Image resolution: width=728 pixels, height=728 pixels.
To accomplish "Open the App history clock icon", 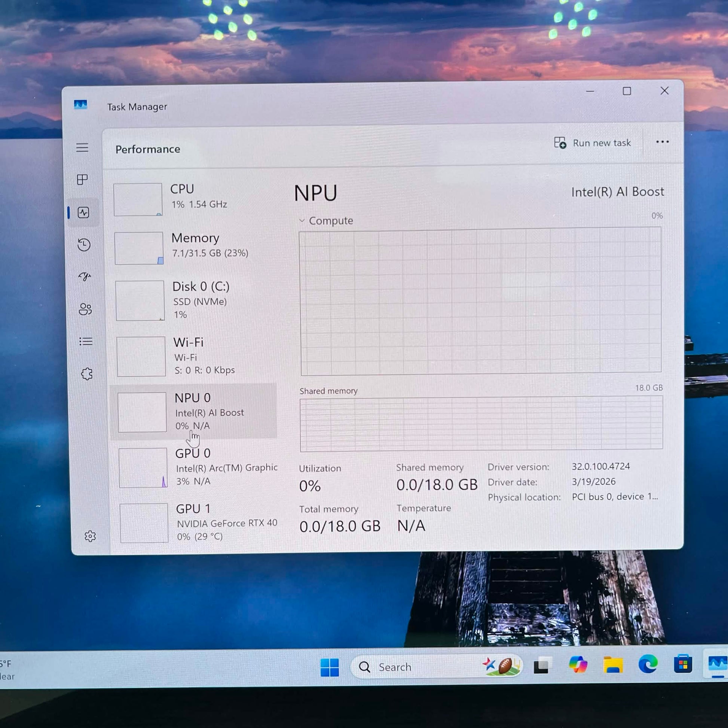I will coord(84,245).
